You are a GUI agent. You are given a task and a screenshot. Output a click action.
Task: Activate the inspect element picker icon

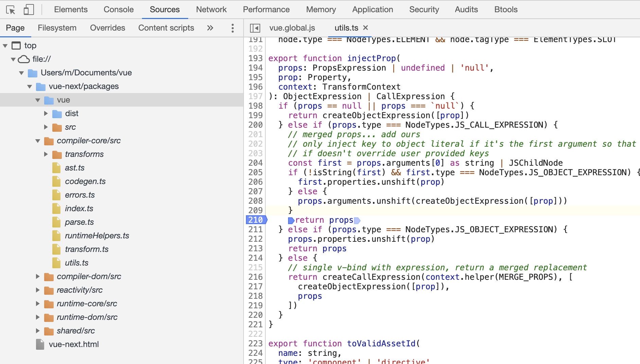tap(11, 10)
